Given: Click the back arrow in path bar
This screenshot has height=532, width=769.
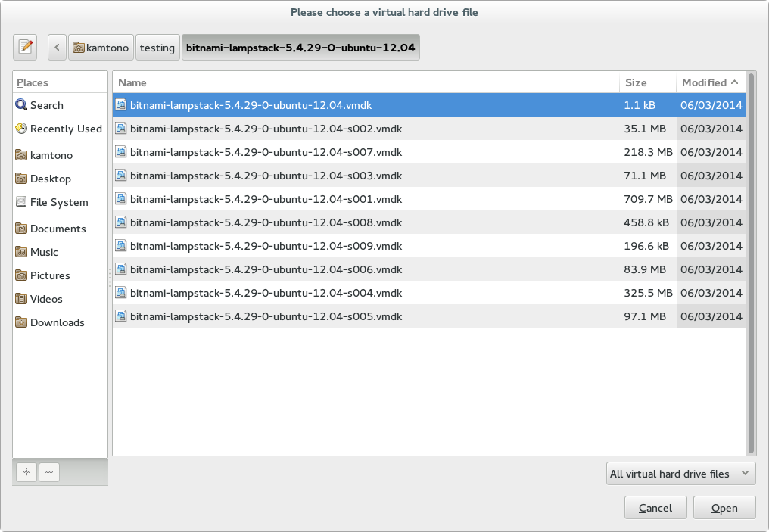Looking at the screenshot, I should click(57, 47).
